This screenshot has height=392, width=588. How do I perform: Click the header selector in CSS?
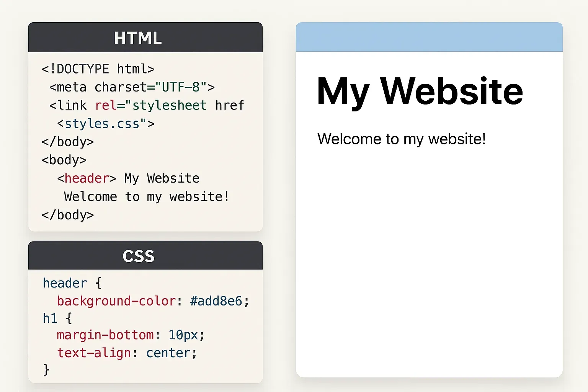coord(65,283)
